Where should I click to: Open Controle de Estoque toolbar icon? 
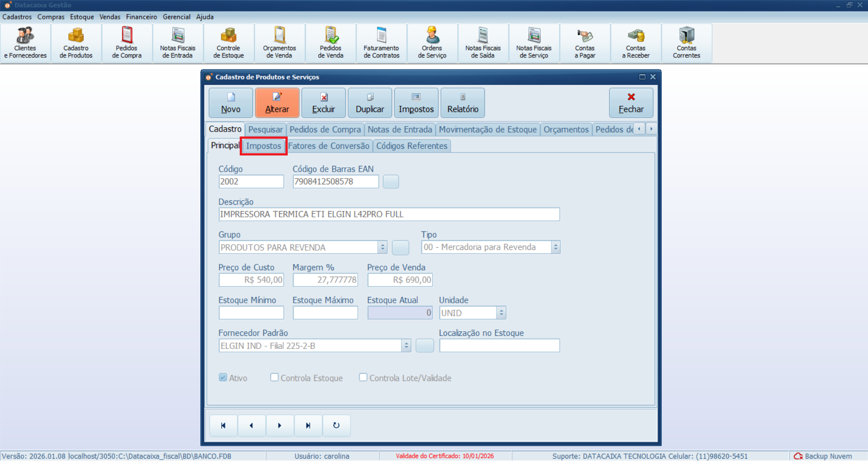tap(228, 43)
